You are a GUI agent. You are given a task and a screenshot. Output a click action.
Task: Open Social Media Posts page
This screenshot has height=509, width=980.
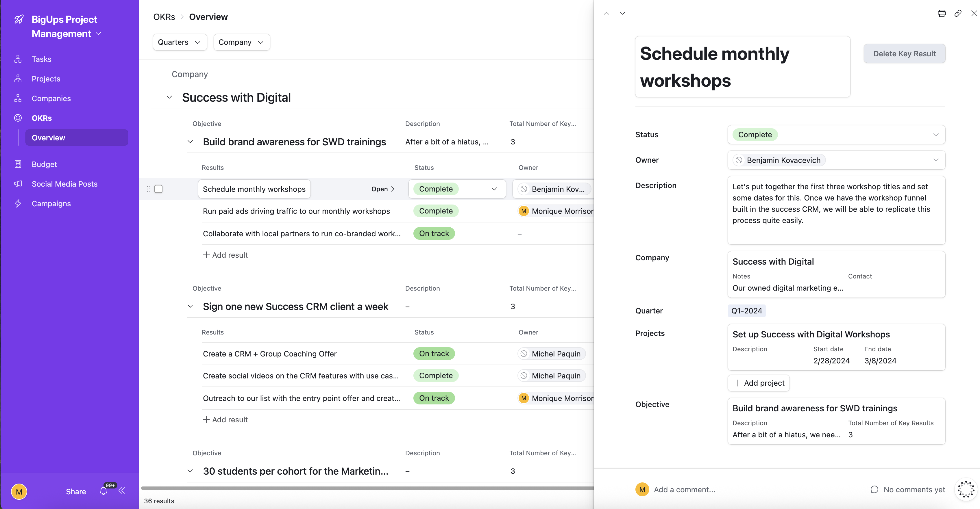coord(65,184)
